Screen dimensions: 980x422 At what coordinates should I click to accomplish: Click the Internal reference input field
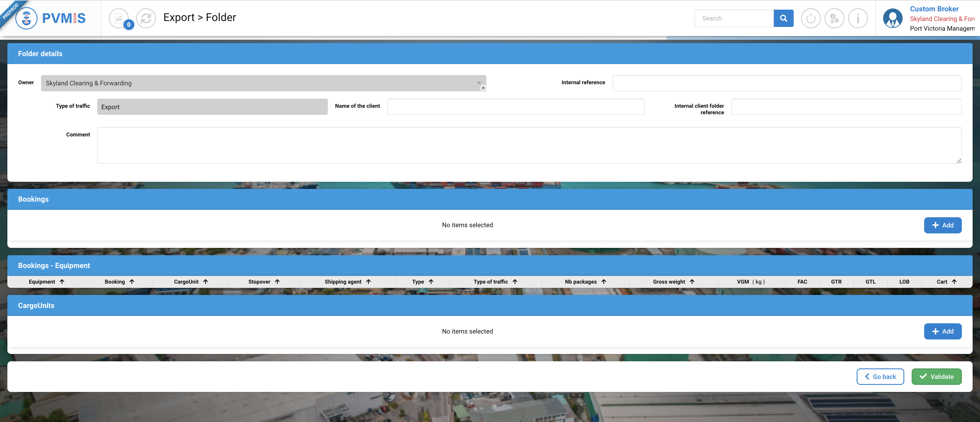pos(786,83)
